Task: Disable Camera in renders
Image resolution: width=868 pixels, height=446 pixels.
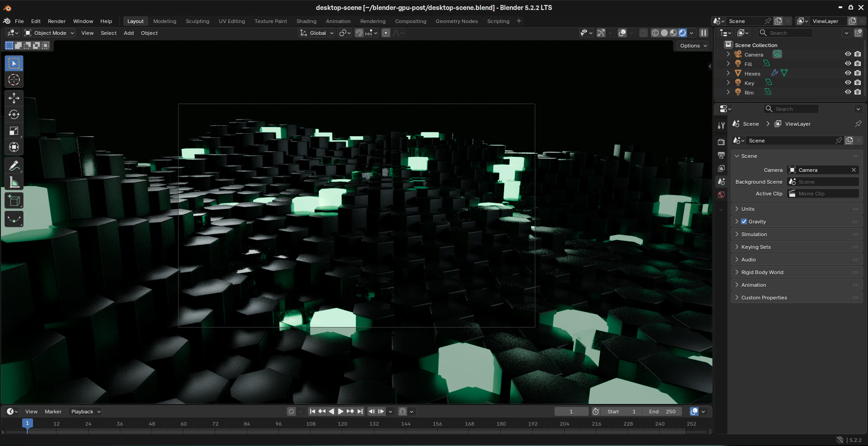Action: pos(858,54)
